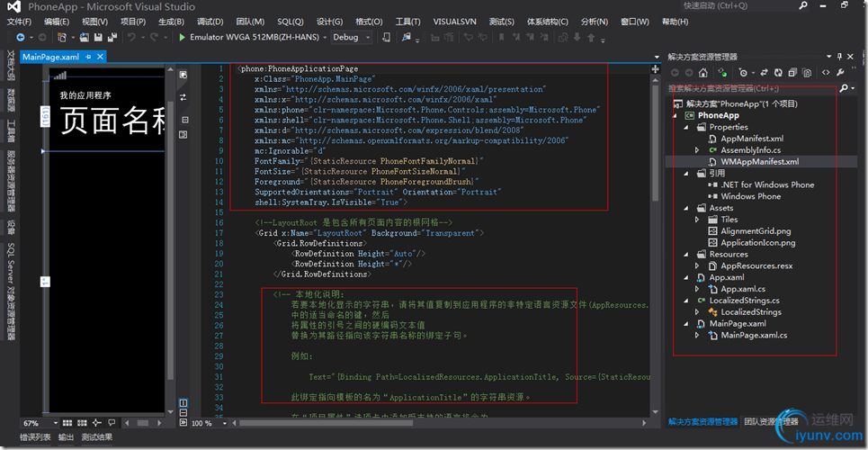Open the 调试(D) menu

tap(210, 21)
